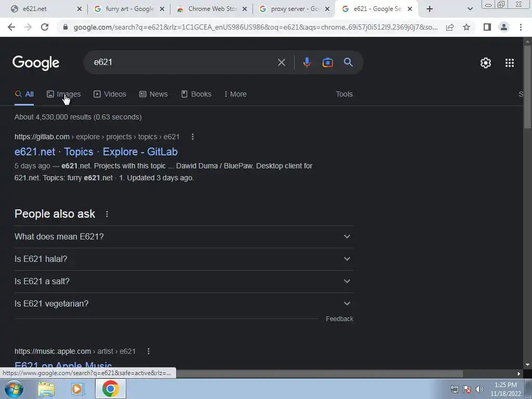
Task: Share this page via share icon
Action: 450,27
